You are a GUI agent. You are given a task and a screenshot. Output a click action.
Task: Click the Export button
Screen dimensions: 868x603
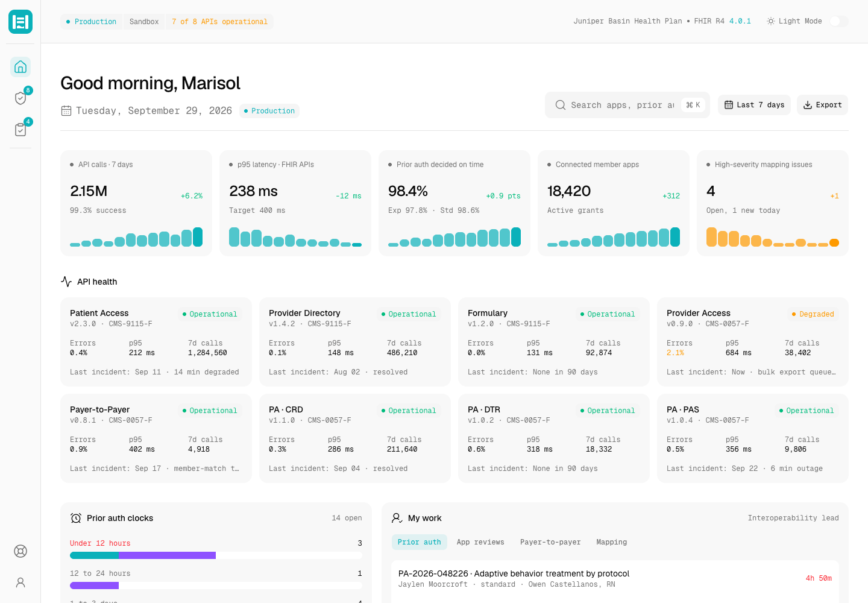pyautogui.click(x=822, y=105)
